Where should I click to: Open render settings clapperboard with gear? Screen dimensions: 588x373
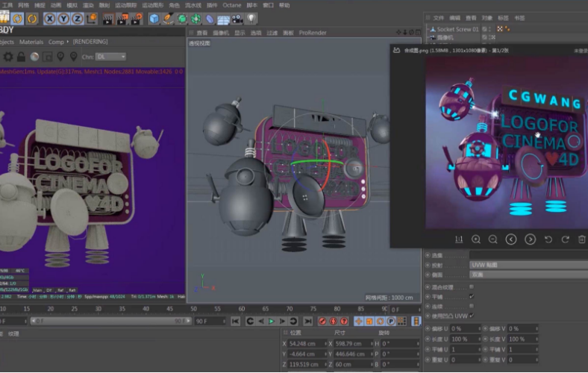click(x=136, y=19)
